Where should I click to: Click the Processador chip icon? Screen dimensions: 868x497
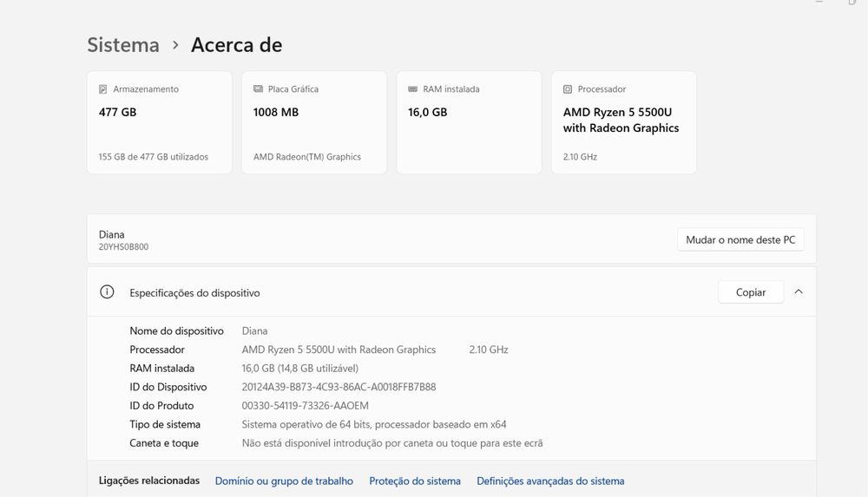pyautogui.click(x=568, y=89)
